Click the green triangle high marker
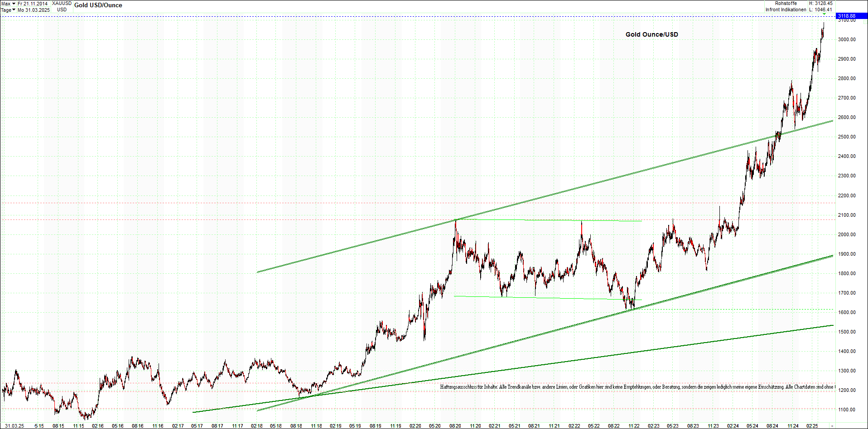The image size is (868, 429). (824, 15)
